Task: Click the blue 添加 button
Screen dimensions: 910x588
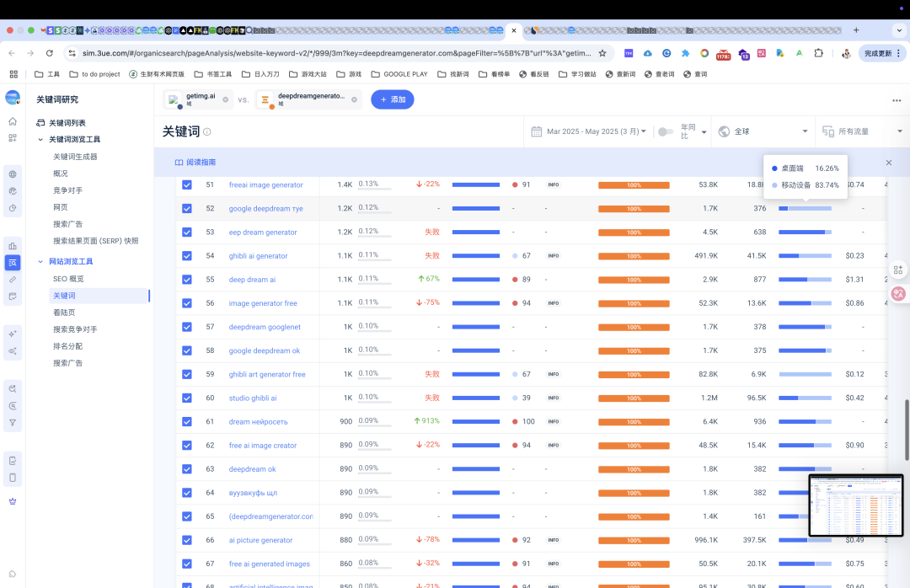Action: pyautogui.click(x=393, y=99)
